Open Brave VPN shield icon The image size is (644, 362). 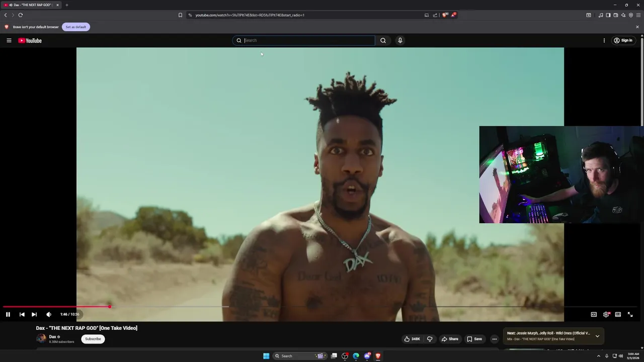point(630,15)
